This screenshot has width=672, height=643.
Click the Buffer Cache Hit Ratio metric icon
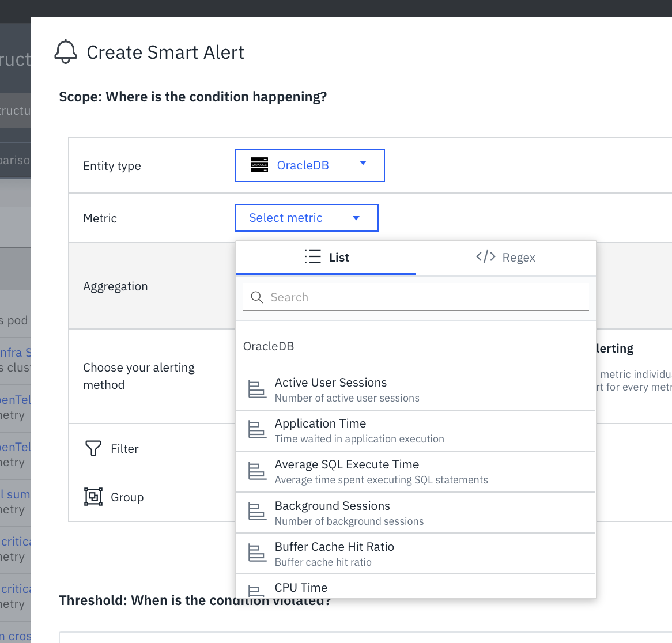pyautogui.click(x=257, y=554)
